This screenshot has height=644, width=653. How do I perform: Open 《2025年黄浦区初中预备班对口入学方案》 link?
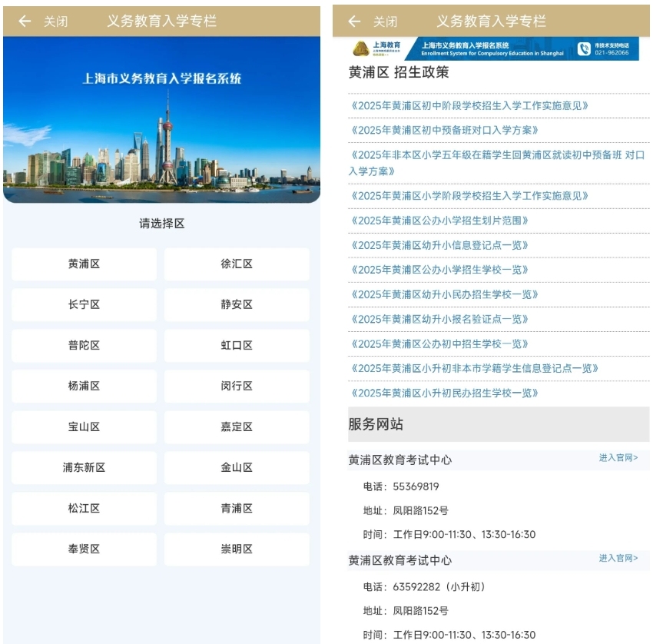coord(443,130)
